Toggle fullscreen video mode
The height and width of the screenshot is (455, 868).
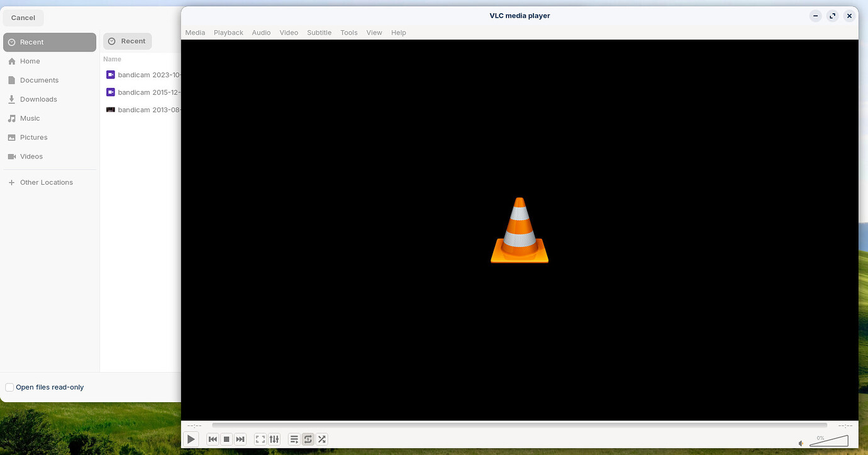tap(260, 439)
